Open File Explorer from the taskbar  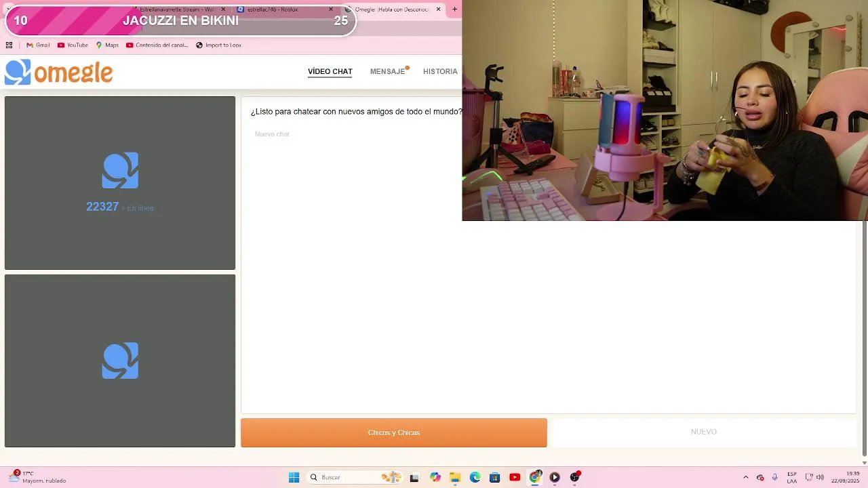click(454, 477)
